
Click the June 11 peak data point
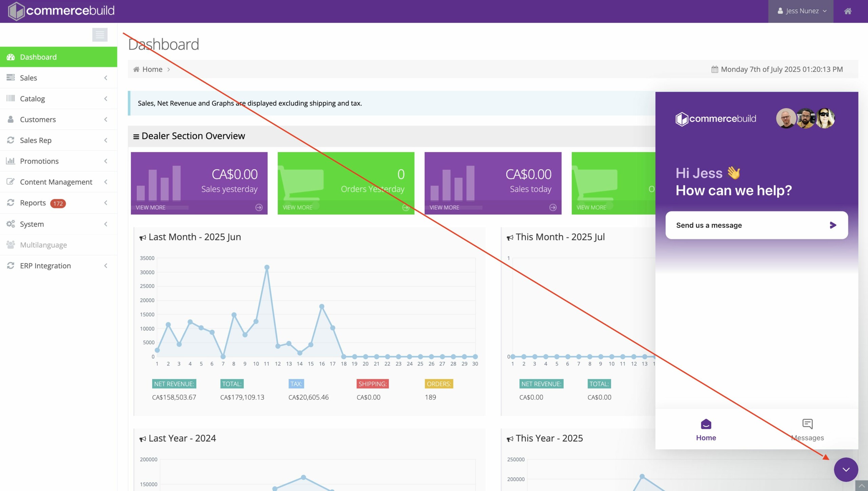tap(267, 267)
